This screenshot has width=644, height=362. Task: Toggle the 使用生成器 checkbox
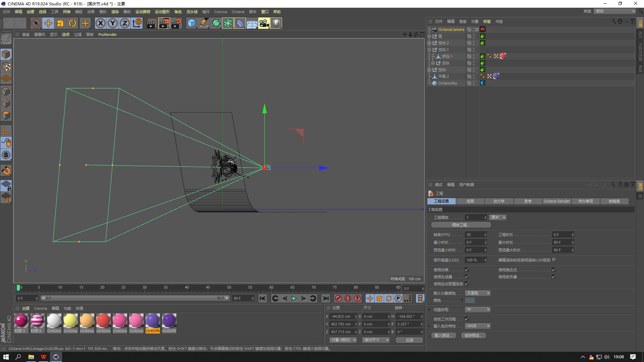(467, 277)
